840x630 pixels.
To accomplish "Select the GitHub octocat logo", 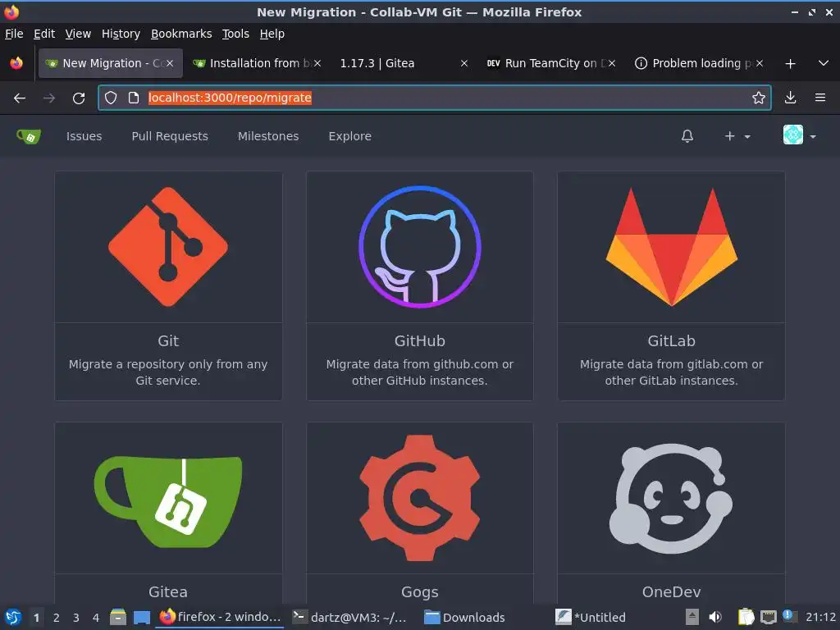I will tap(419, 247).
